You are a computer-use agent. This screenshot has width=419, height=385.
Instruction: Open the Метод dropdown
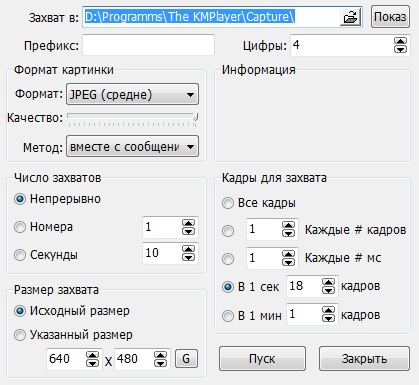tap(132, 146)
